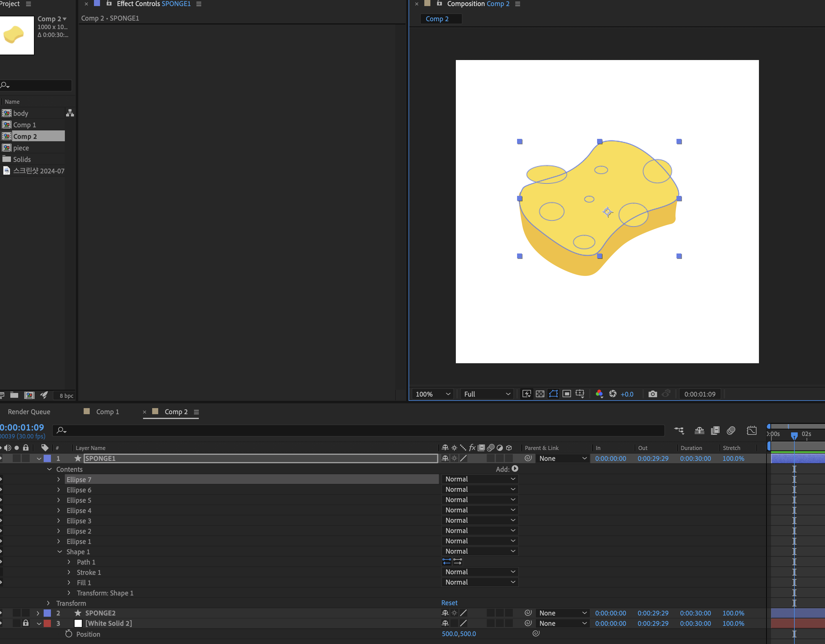Click the Solo column header icon
The image size is (825, 644).
tap(17, 448)
